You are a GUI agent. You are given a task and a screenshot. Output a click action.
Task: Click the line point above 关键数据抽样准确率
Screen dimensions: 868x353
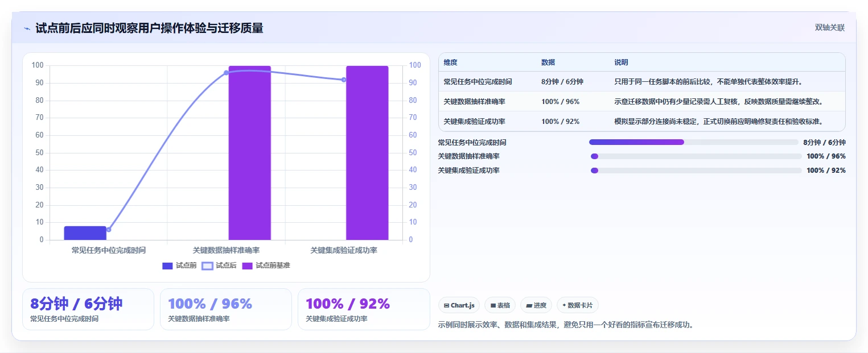click(226, 73)
